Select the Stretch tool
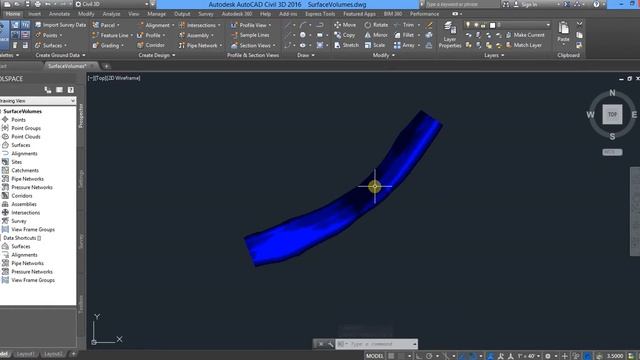The width and height of the screenshot is (640, 360). pyautogui.click(x=346, y=45)
